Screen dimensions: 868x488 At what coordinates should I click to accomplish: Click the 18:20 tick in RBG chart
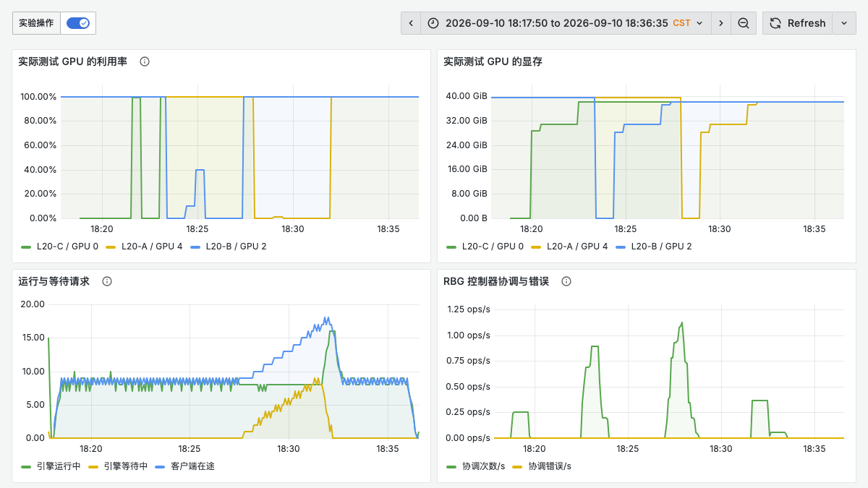pos(534,448)
